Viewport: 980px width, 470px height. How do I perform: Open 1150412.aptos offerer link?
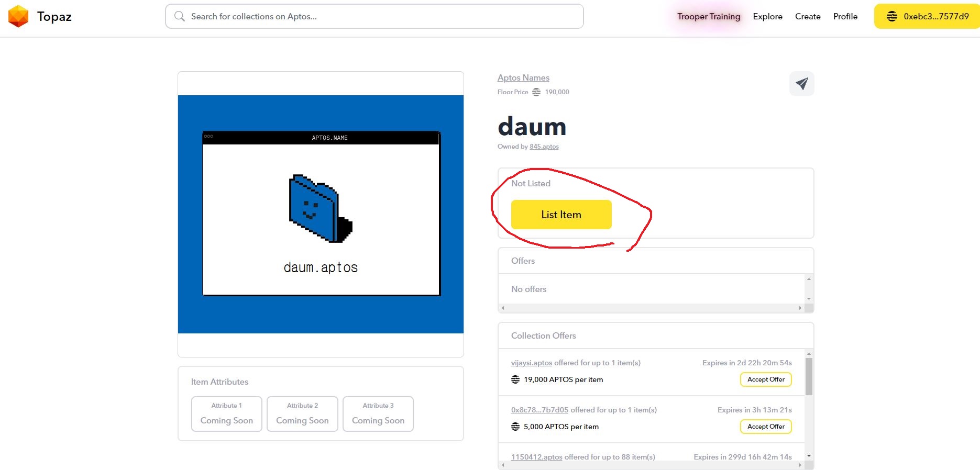537,457
